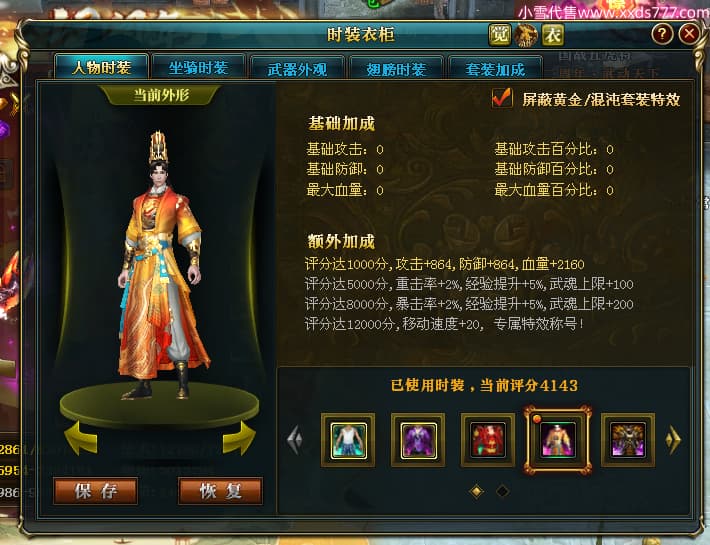Open the 觉 icon in title bar
710x545 pixels.
(x=499, y=35)
